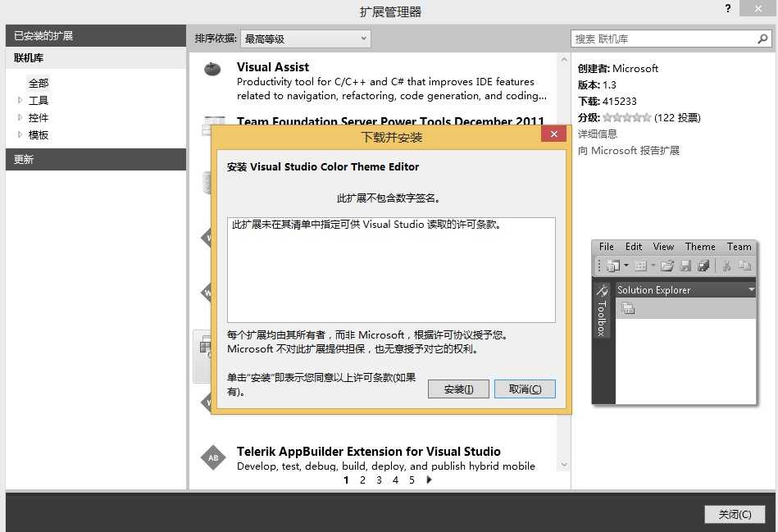
Task: Expand the 工具 category triangle
Action: pyautogui.click(x=20, y=100)
